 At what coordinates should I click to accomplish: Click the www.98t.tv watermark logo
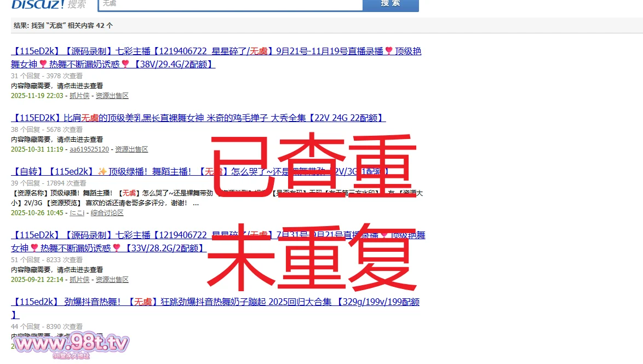tap(71, 344)
